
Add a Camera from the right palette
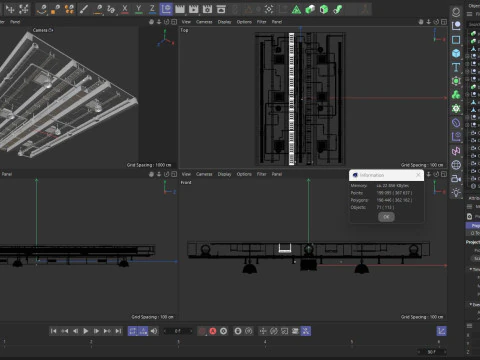(456, 179)
